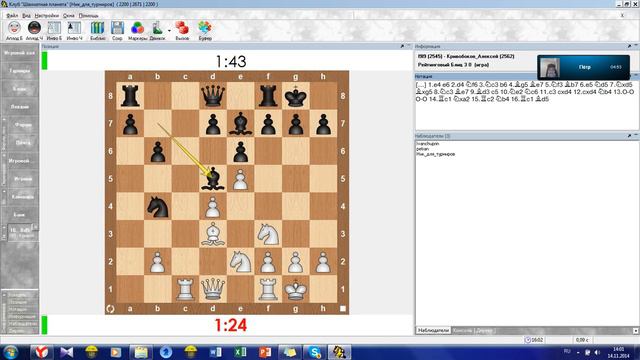640x360 pixels.
Task: Pin the Позиция panel
Action: pos(402,46)
